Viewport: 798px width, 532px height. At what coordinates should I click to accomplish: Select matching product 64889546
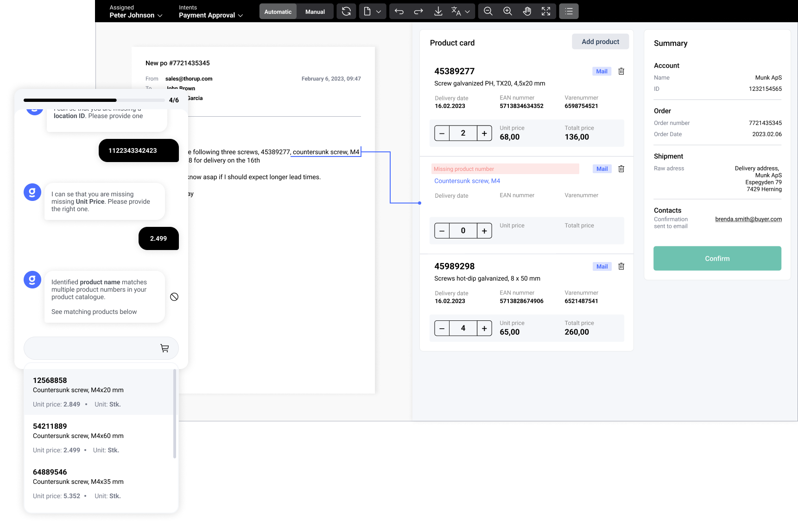(98, 483)
